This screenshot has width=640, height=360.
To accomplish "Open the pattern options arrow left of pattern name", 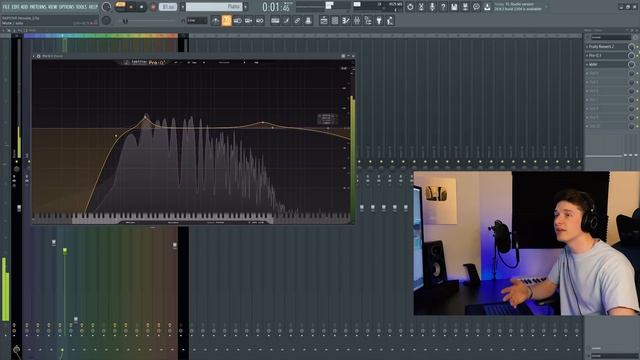I will [182, 7].
